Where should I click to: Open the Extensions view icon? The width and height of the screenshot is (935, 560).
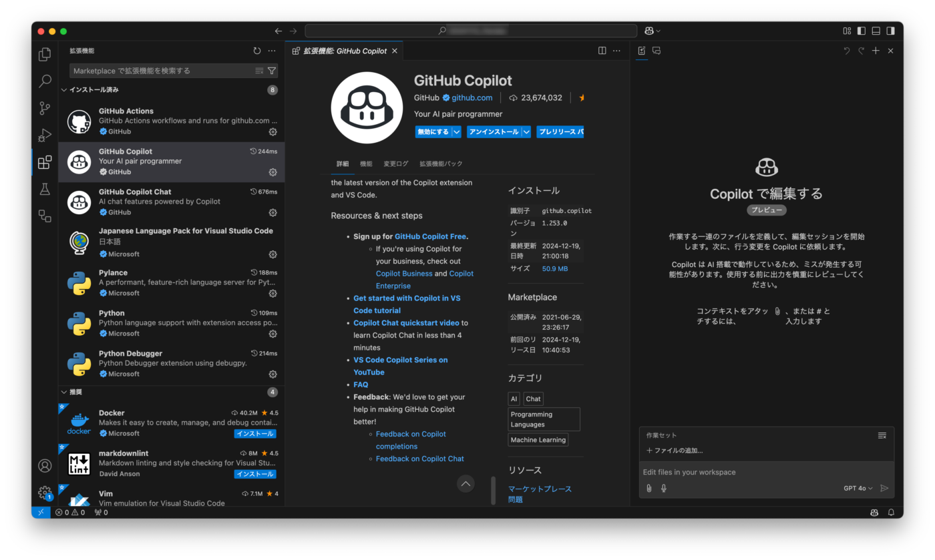pos(45,162)
